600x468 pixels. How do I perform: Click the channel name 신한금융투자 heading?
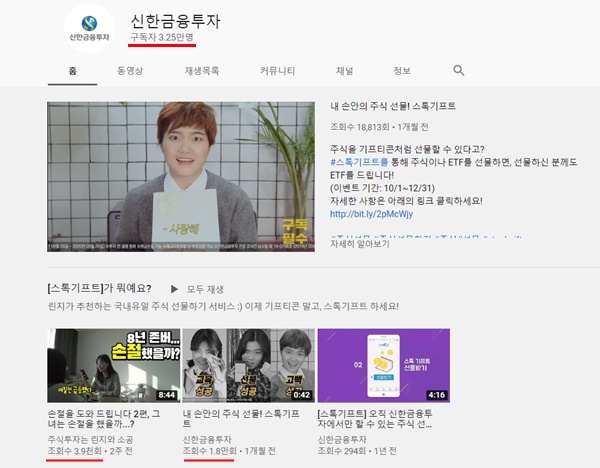coord(175,21)
